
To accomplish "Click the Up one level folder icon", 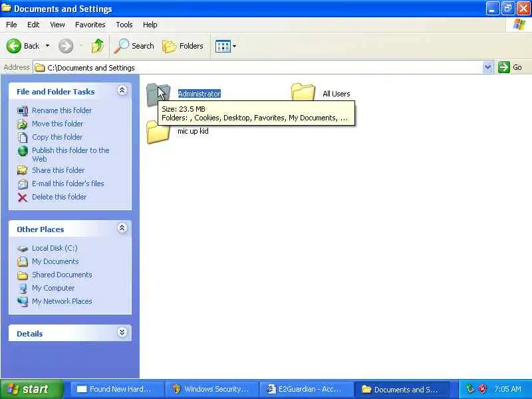I will pos(98,46).
